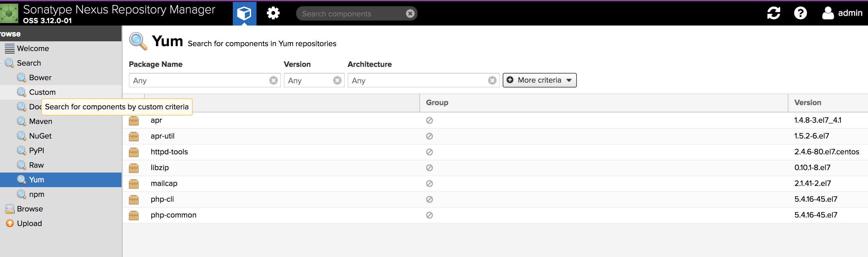Open the More criteria dropdown

pyautogui.click(x=539, y=80)
